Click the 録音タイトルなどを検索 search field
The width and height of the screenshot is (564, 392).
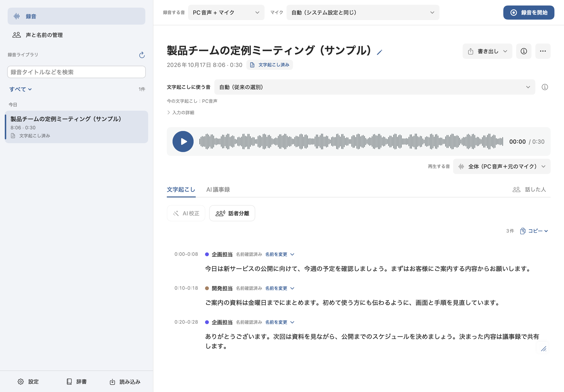tap(76, 72)
